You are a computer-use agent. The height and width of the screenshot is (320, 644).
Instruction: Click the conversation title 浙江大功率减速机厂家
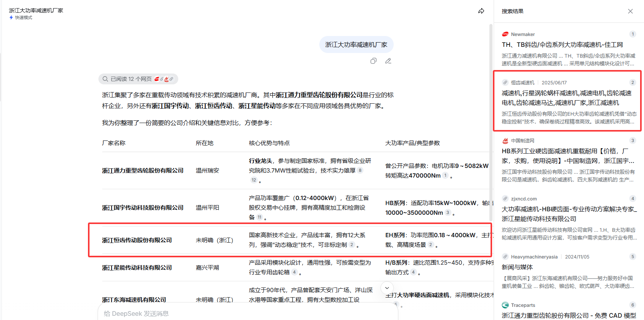pyautogui.click(x=36, y=10)
